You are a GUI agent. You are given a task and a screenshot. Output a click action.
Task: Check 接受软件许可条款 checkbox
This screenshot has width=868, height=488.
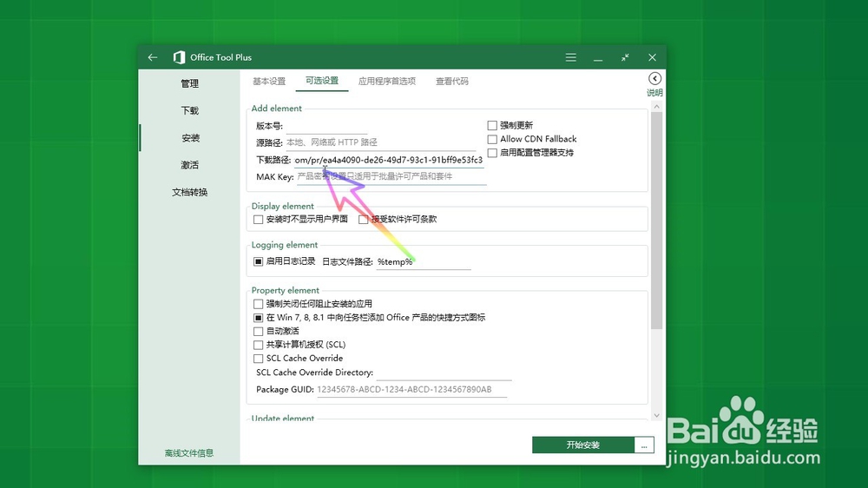click(363, 220)
